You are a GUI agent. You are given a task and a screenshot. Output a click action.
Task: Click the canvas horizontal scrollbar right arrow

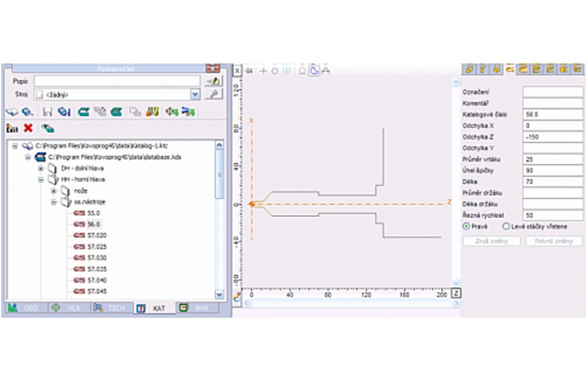point(456,303)
